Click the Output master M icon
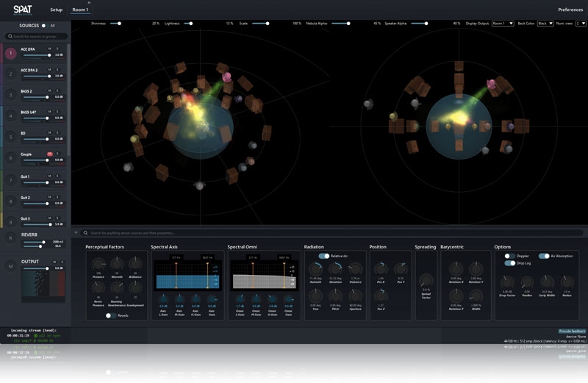This screenshot has width=588, height=383. coord(10,266)
